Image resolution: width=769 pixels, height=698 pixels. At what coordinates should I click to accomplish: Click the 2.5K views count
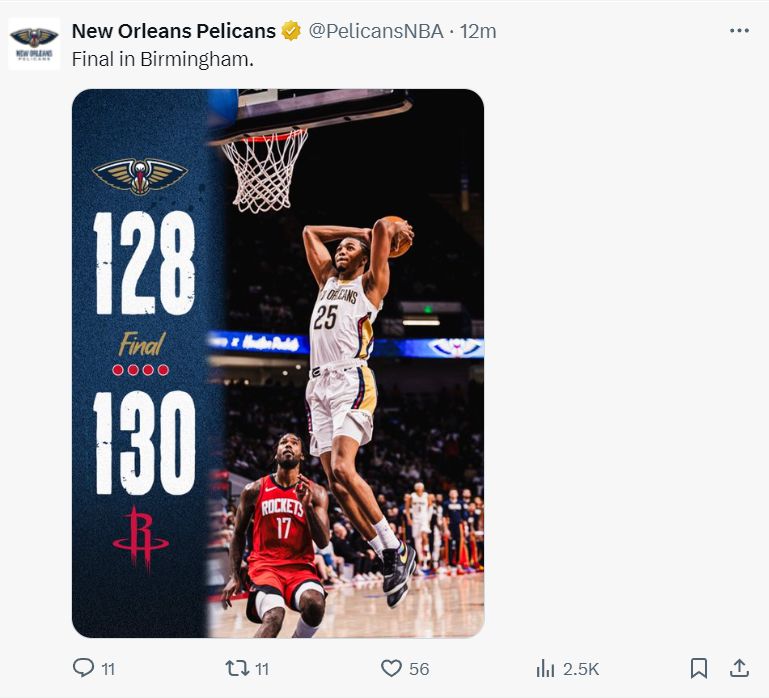click(581, 669)
